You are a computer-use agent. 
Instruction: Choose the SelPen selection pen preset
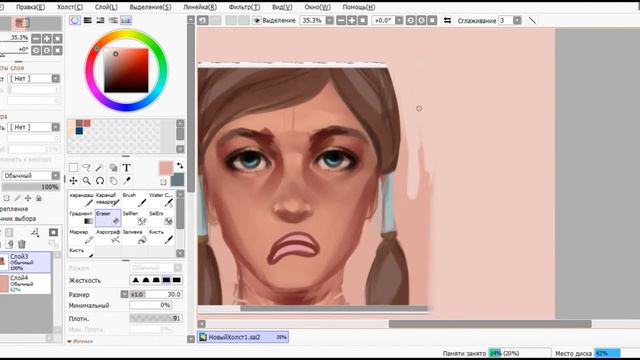click(135, 218)
